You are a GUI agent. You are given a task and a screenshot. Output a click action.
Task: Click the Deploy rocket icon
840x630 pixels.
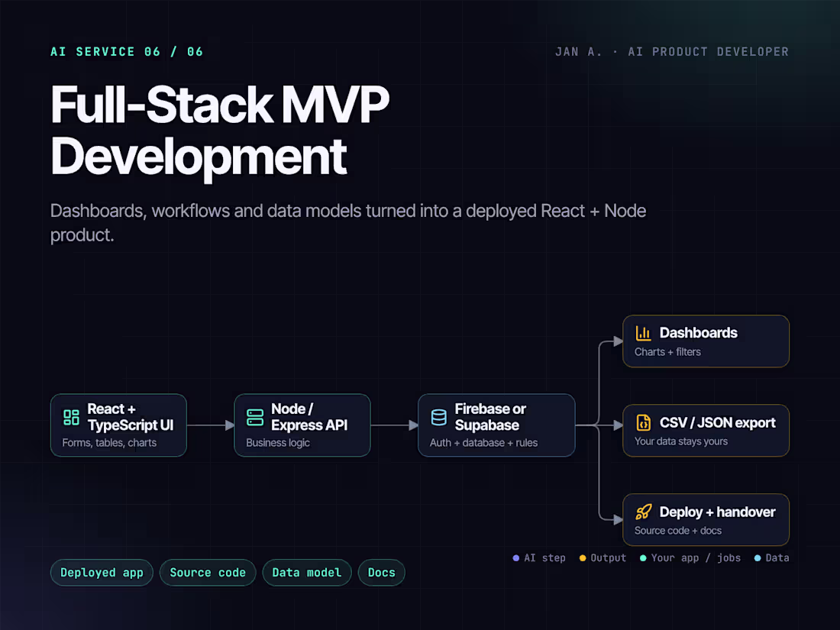pyautogui.click(x=644, y=512)
